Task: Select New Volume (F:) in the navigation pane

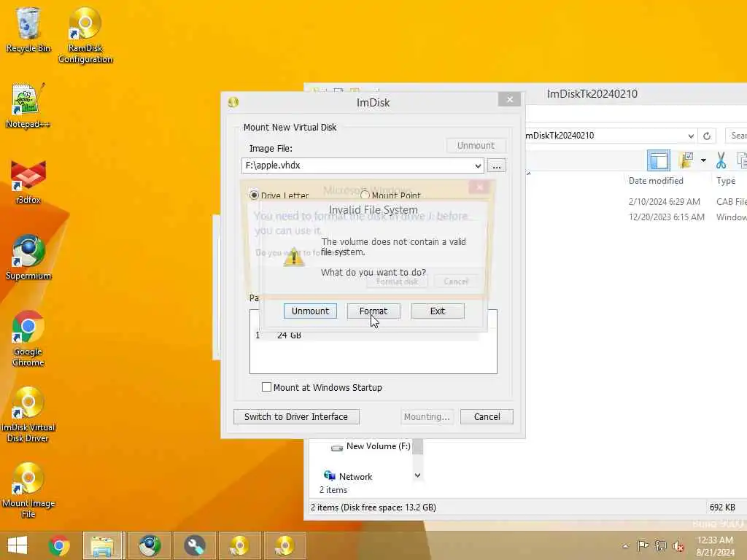Action: click(x=371, y=446)
